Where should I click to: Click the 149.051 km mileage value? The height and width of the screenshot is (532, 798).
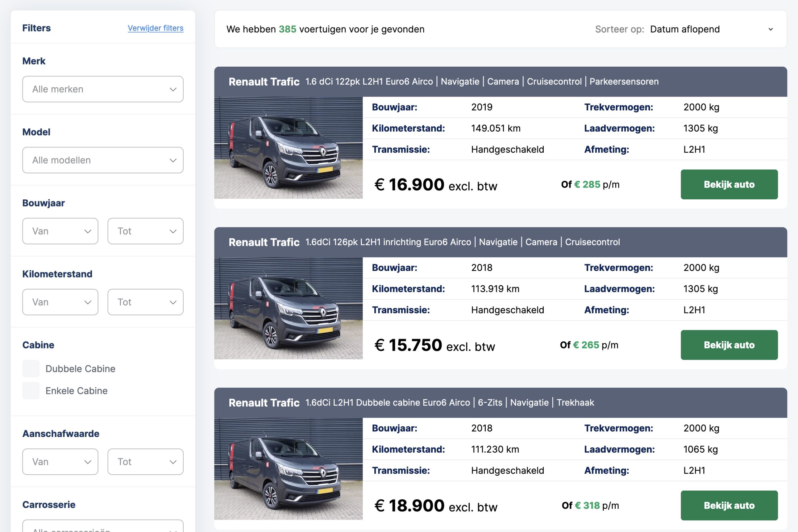click(496, 128)
